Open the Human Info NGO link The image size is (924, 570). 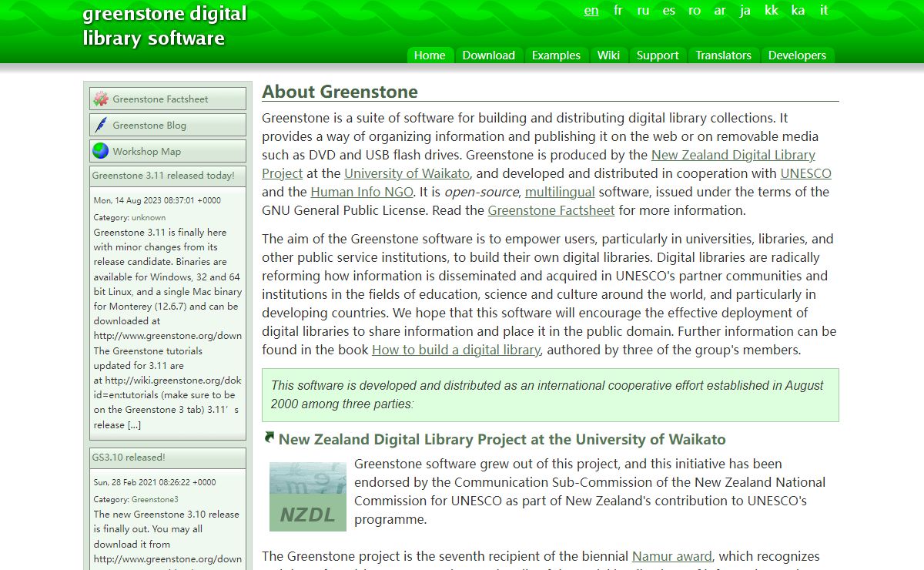[x=362, y=192]
